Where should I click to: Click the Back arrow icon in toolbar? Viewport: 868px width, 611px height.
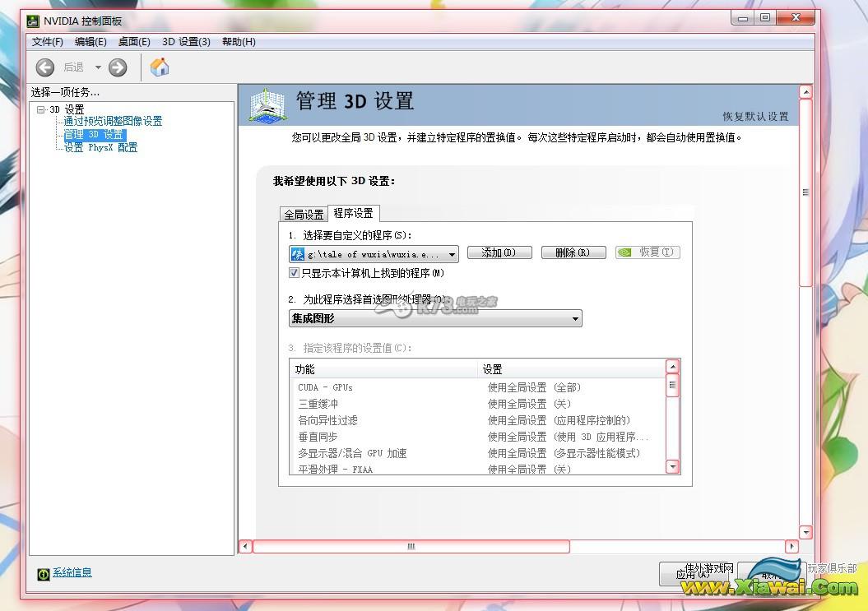[x=44, y=67]
